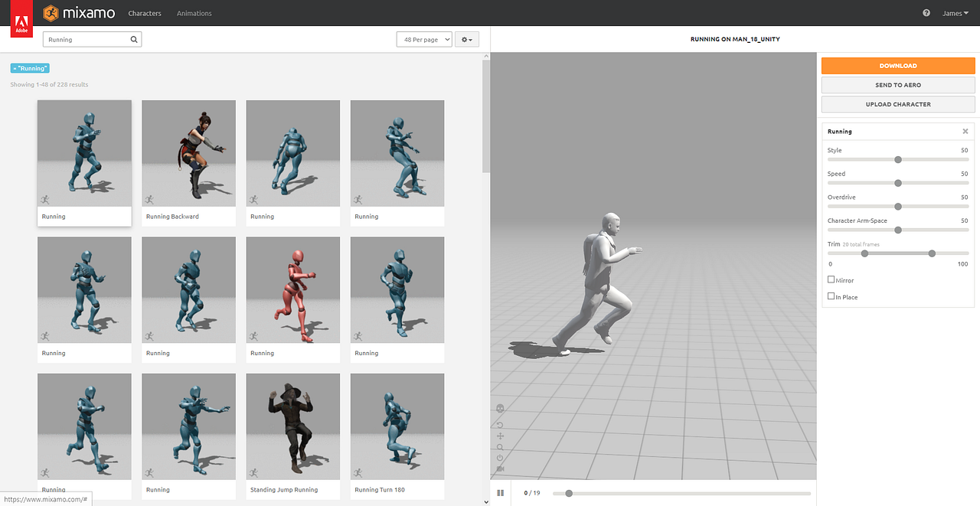Click the character head icon in viewport controls

point(500,408)
